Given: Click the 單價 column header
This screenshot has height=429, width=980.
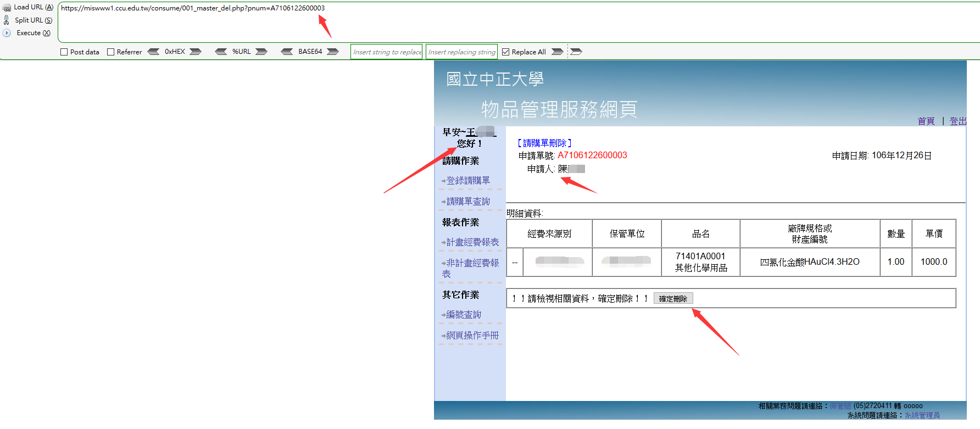Looking at the screenshot, I should coord(934,234).
